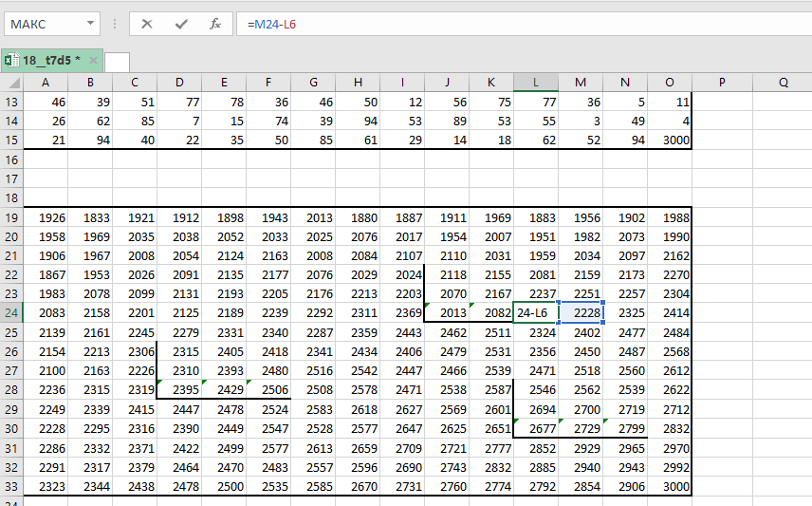Click cell M24 containing 2228
This screenshot has width=812, height=506.
pyautogui.click(x=581, y=312)
